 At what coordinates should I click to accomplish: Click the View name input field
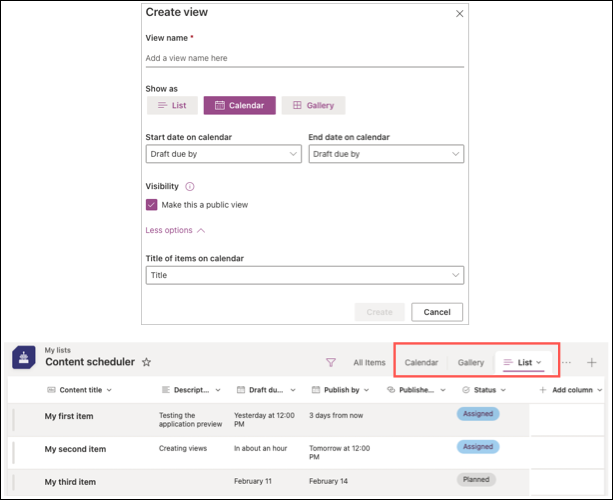pos(304,58)
